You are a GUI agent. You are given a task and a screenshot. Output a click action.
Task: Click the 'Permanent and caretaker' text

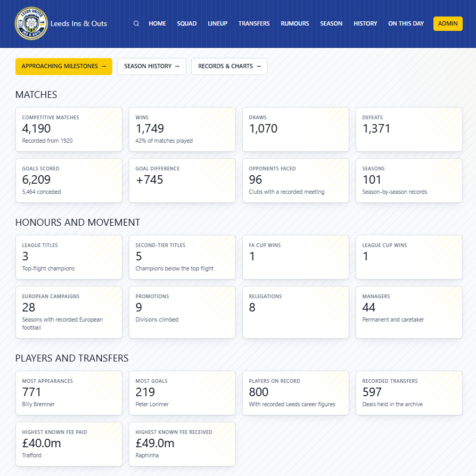click(393, 319)
